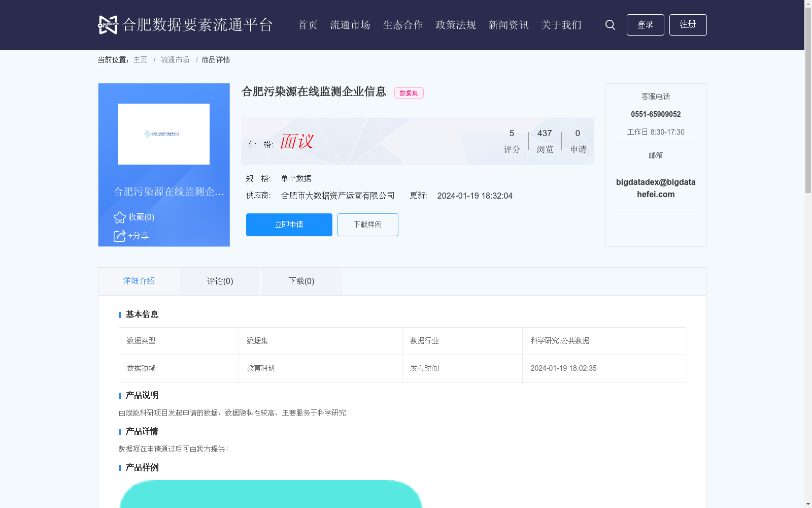Open the 新闻资讯 menu item
The width and height of the screenshot is (812, 508).
pyautogui.click(x=508, y=25)
